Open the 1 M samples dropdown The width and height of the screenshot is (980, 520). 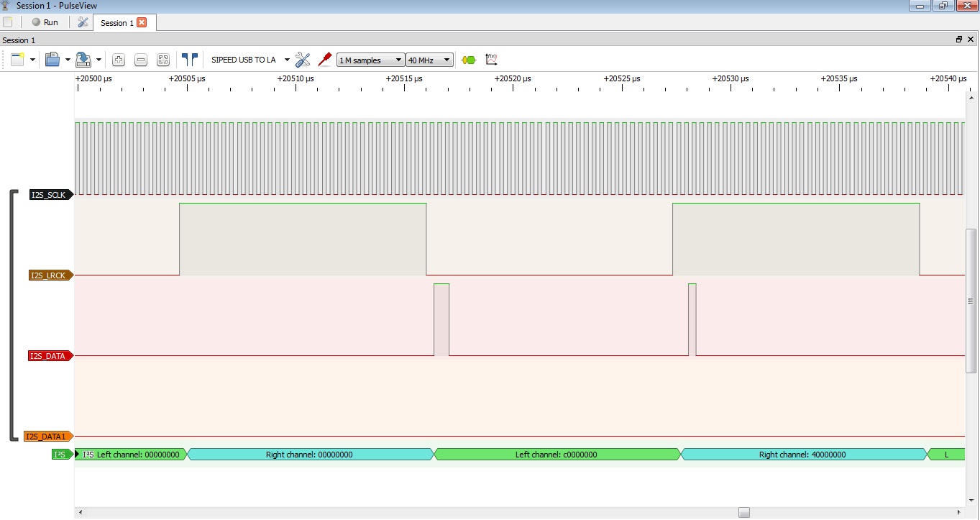pyautogui.click(x=370, y=60)
